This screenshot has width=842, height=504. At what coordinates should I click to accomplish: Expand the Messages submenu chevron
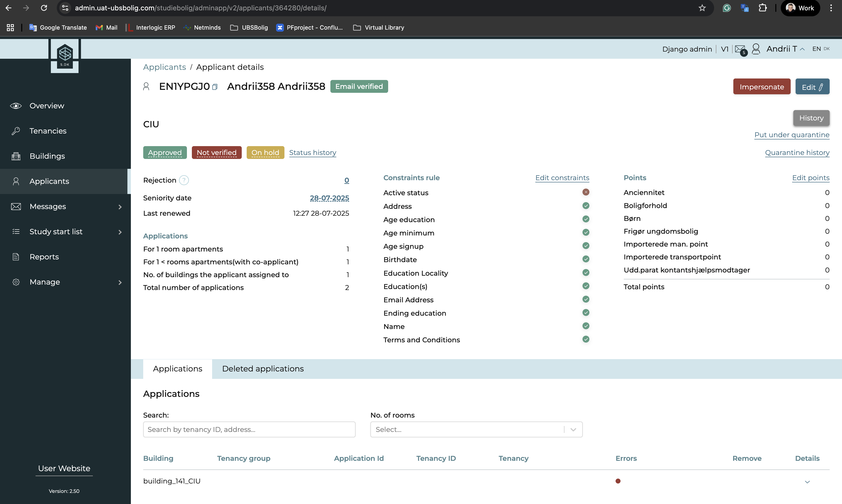[x=120, y=207]
